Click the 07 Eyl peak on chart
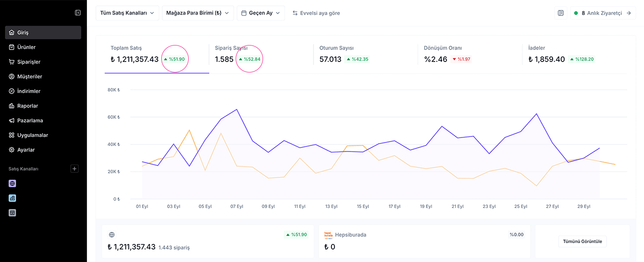Viewport: 644px width, 262px height. [237, 109]
